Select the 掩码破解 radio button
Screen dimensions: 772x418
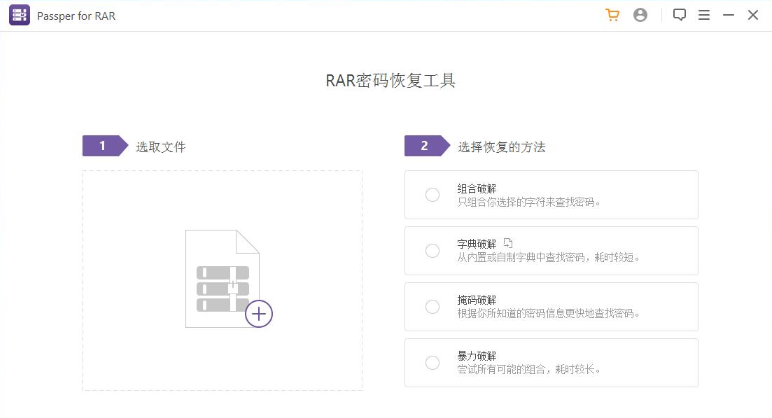point(432,307)
